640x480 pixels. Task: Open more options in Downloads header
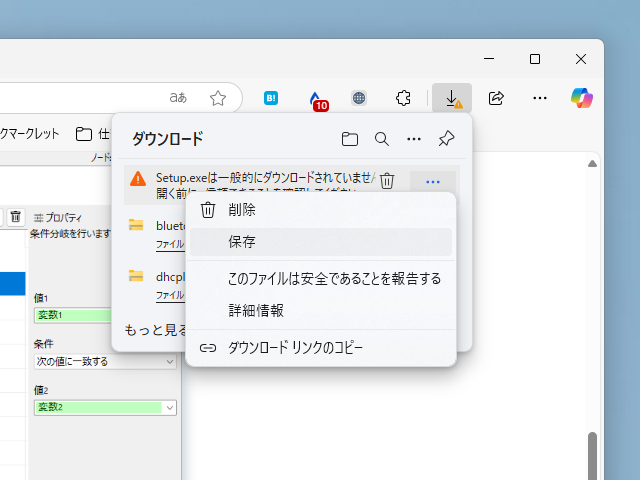(414, 139)
